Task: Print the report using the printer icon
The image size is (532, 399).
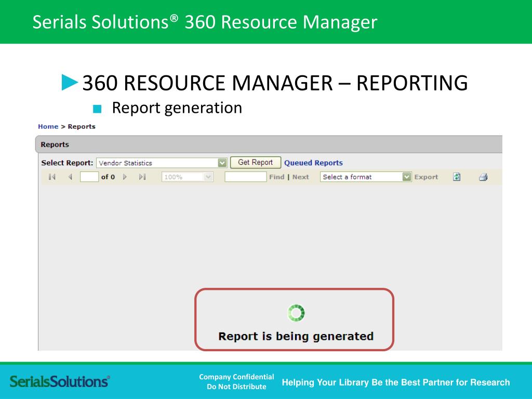Action: (483, 177)
